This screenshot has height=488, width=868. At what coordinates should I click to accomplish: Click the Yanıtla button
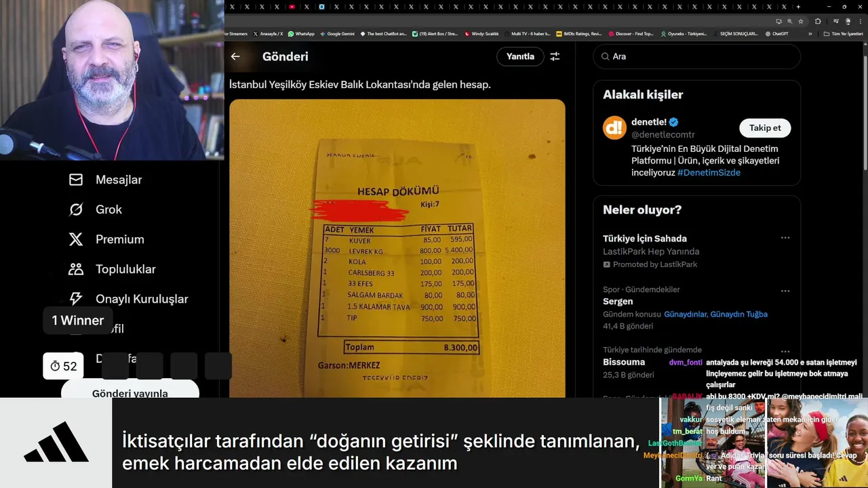click(x=520, y=56)
